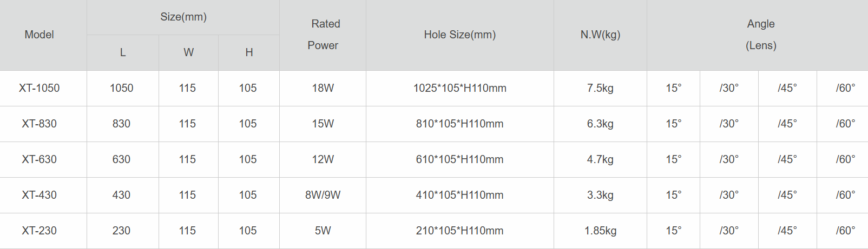Select the 610*105*H110mm hole size cell

coord(460,159)
